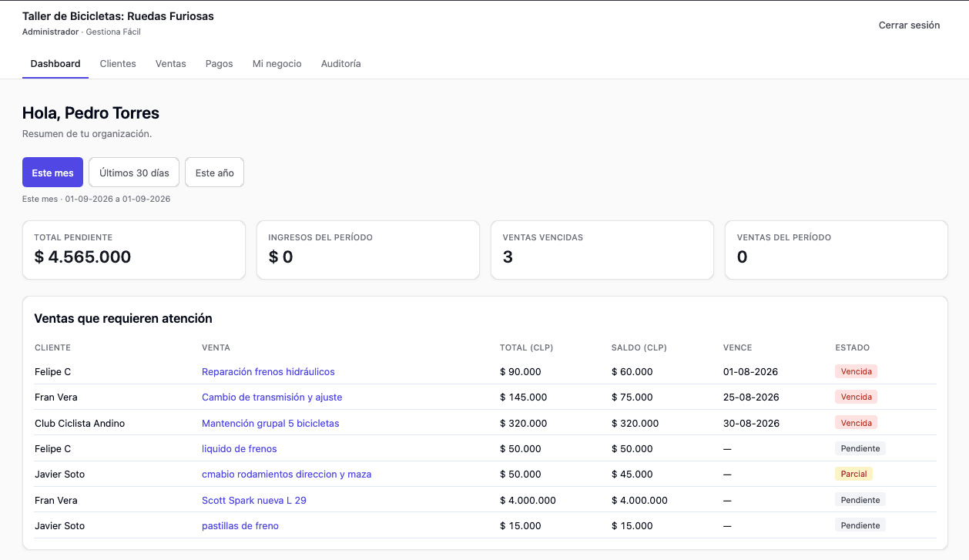This screenshot has height=560, width=969.
Task: Click the Club Ciclista Andino client cell
Action: [79, 424]
